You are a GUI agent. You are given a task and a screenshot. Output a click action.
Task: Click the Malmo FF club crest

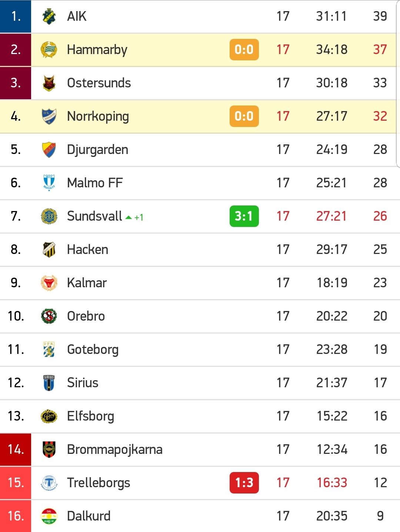(49, 183)
